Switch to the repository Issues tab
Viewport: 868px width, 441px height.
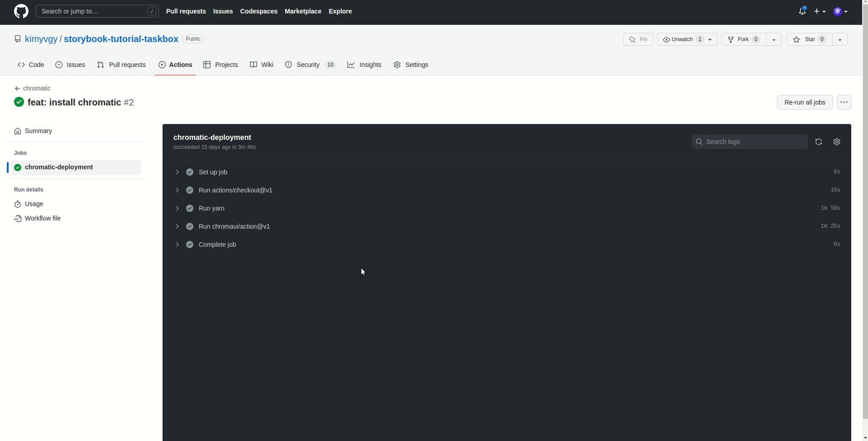coord(70,65)
